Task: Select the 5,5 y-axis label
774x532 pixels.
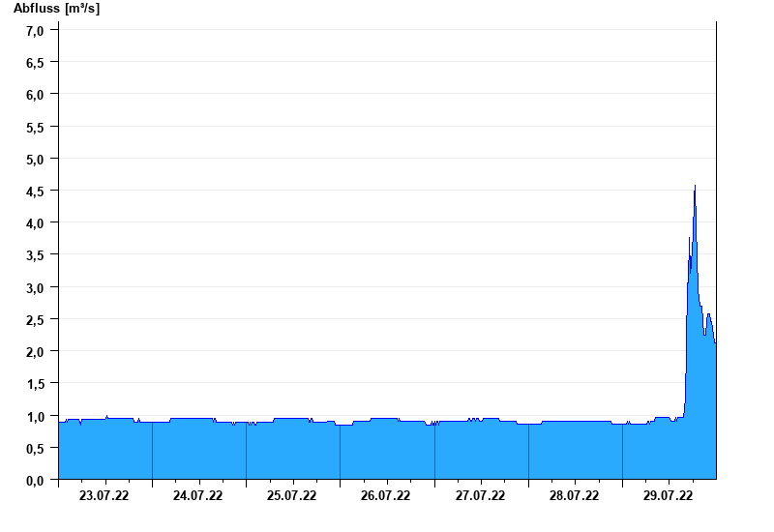Action: click(35, 128)
